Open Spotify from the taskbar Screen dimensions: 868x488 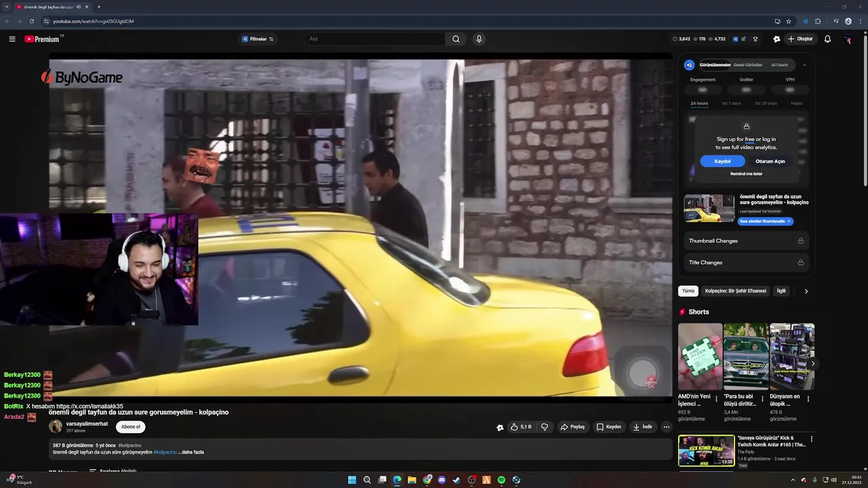[501, 480]
